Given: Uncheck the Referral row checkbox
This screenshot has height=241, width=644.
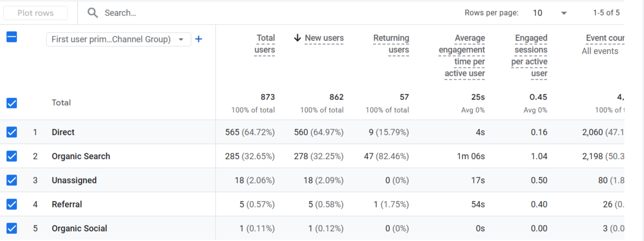Looking at the screenshot, I should pyautogui.click(x=12, y=204).
